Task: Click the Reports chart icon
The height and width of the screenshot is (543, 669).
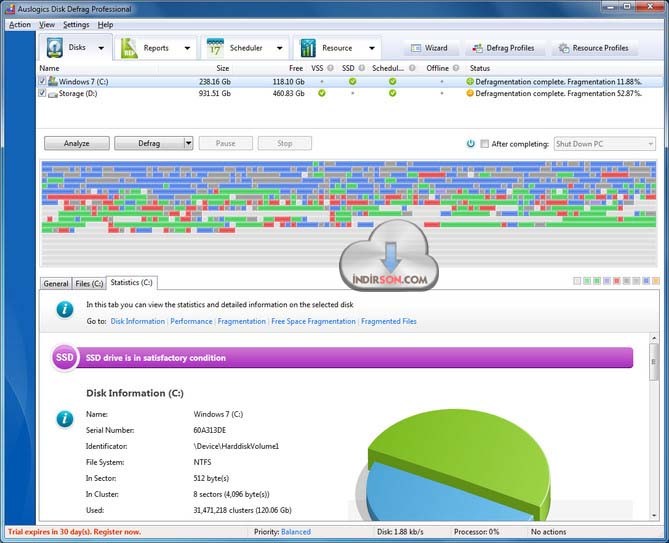Action: [x=129, y=48]
